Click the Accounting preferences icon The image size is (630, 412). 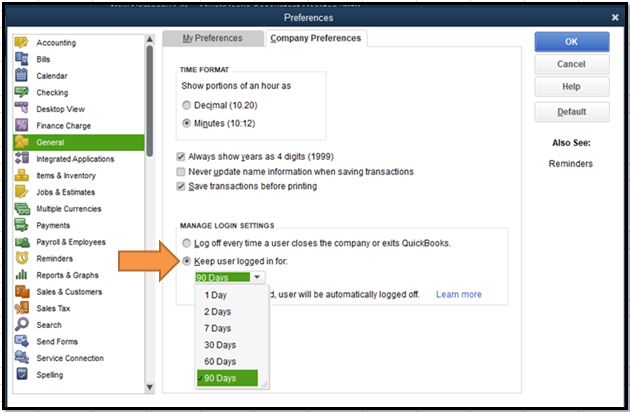click(x=21, y=43)
